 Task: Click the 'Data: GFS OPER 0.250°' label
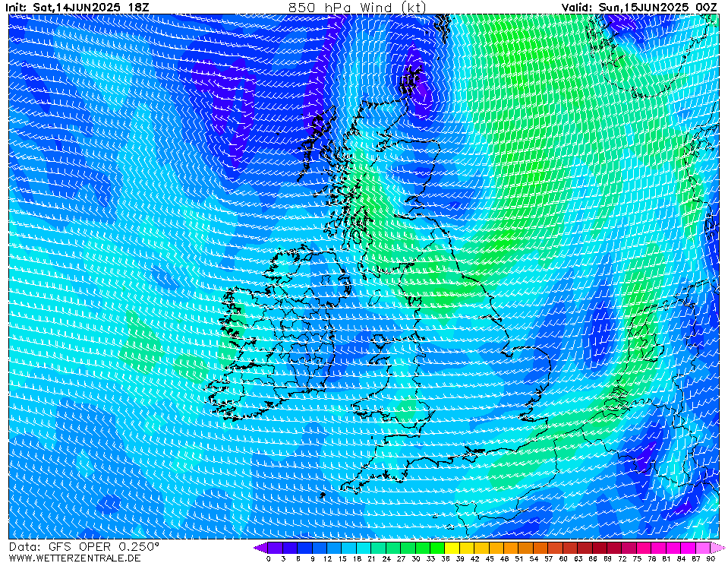coord(84,546)
